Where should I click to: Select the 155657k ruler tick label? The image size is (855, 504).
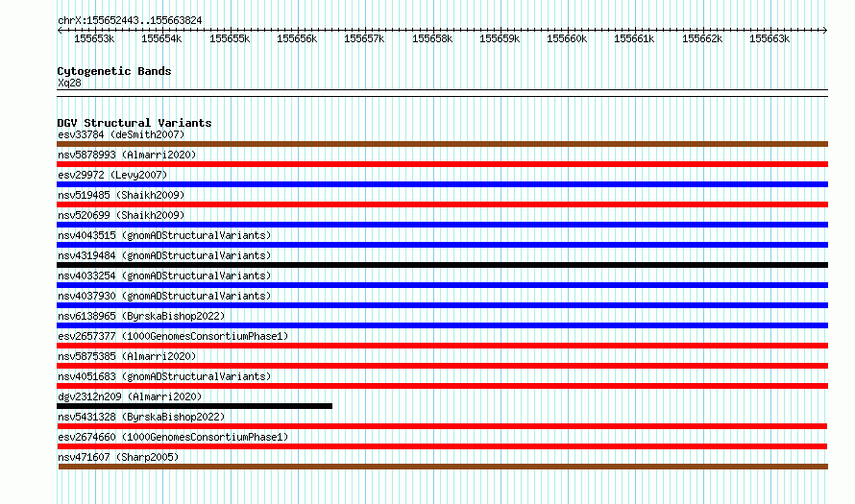click(x=364, y=38)
